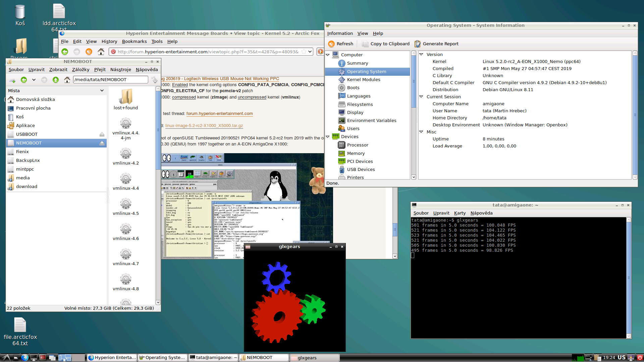Go to home page in Arctic Fox
The image size is (644, 362).
(101, 52)
